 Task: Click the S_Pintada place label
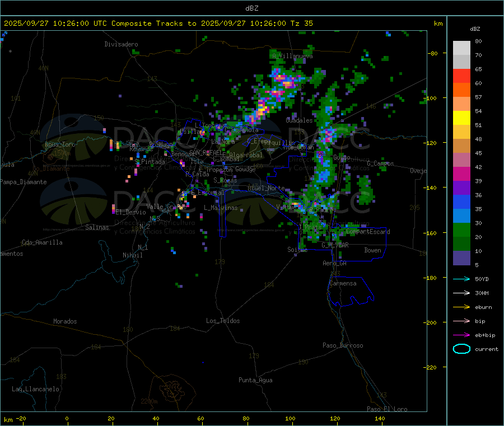[x=150, y=162]
